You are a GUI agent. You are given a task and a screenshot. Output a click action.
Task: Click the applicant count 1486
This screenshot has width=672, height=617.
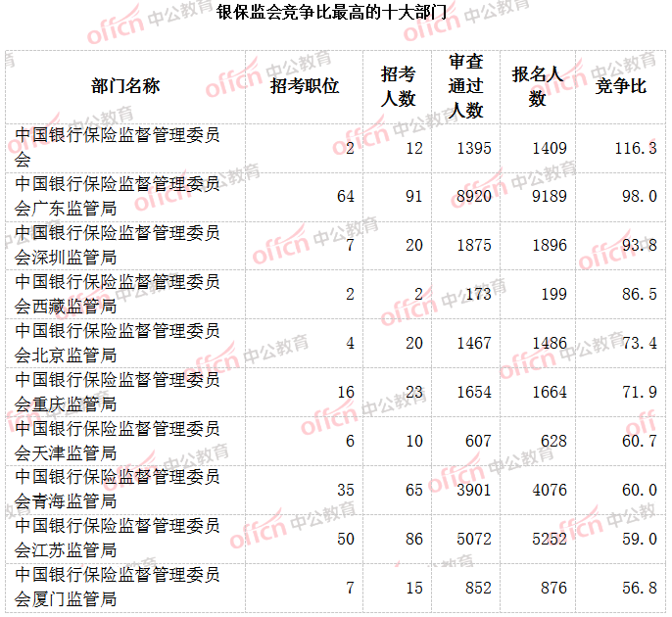pos(550,343)
